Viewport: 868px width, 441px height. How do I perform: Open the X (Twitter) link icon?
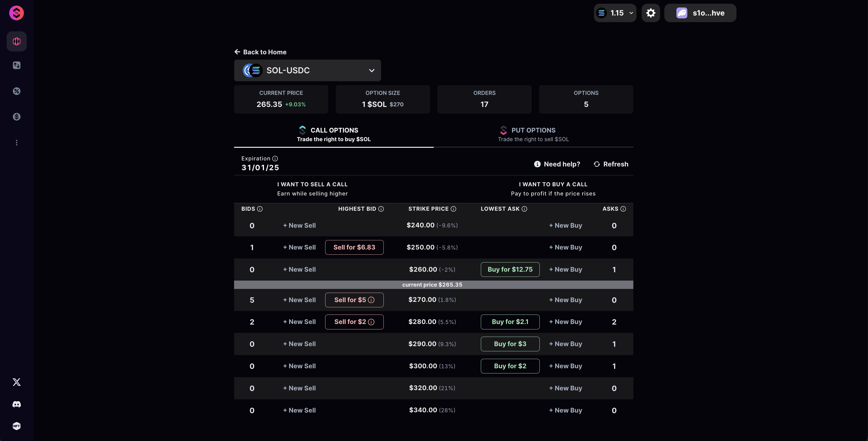pos(16,382)
